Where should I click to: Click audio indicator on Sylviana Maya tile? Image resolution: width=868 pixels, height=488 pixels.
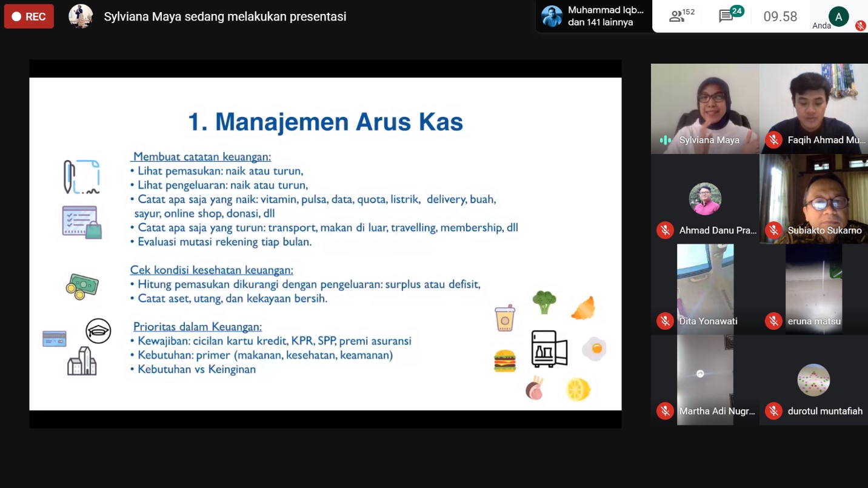665,140
